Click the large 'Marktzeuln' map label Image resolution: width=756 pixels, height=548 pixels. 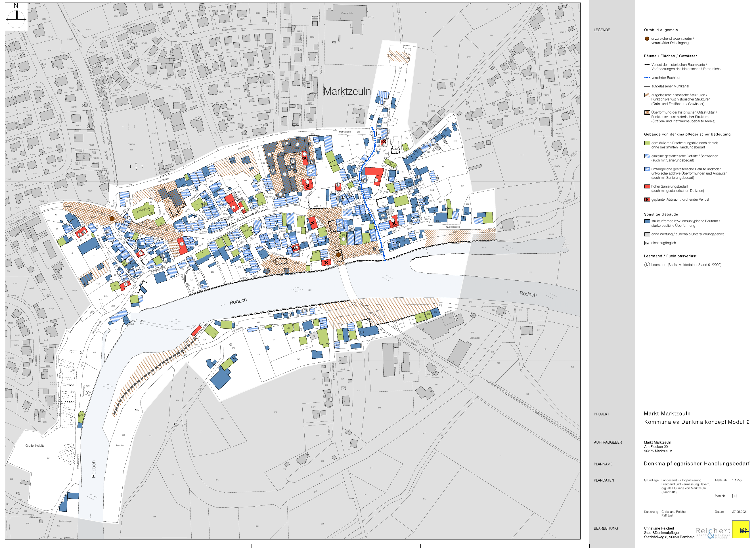click(x=347, y=91)
